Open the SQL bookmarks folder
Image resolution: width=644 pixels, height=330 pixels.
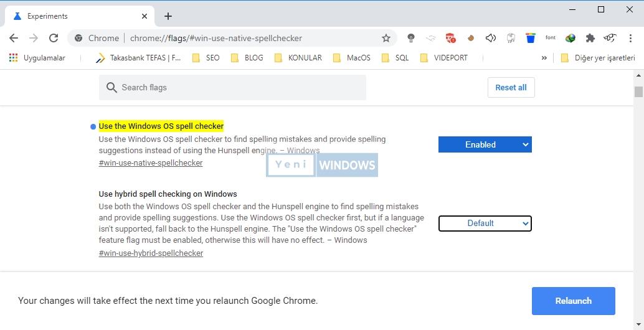click(x=395, y=58)
